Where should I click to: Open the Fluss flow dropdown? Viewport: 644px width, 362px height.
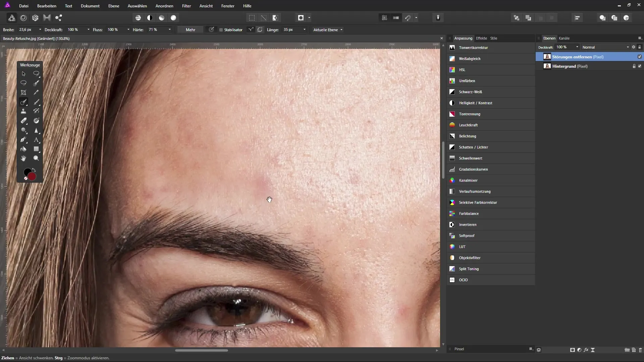tap(128, 29)
